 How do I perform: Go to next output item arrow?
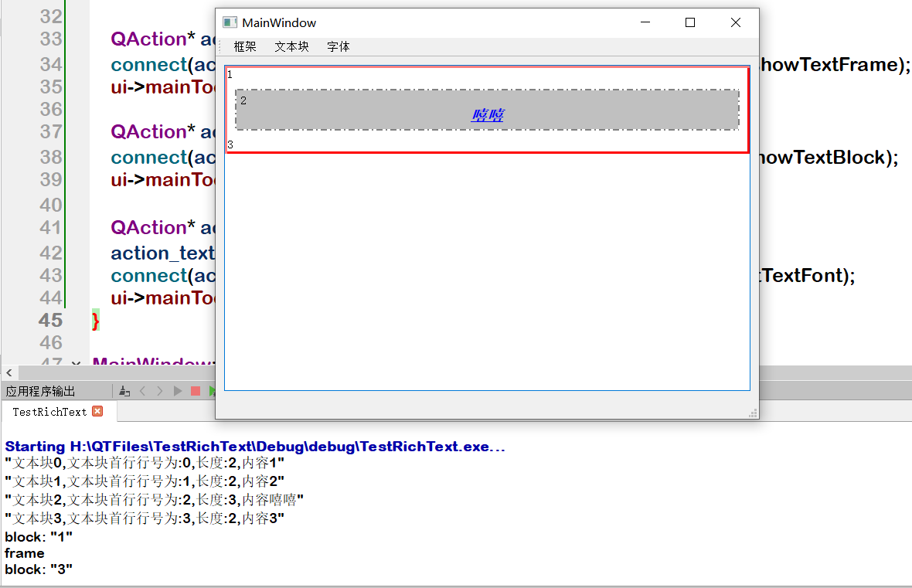[x=160, y=391]
